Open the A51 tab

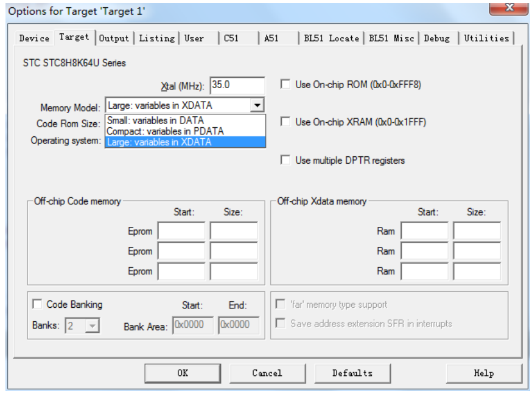point(279,38)
